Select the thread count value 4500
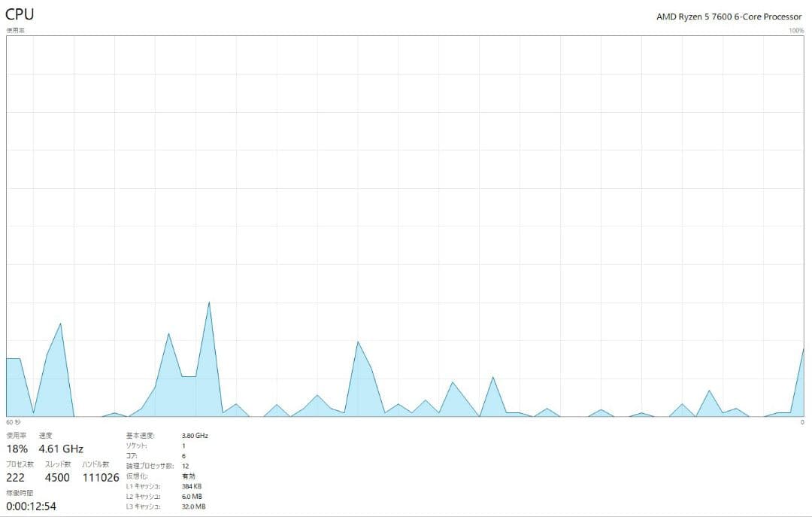Image resolution: width=812 pixels, height=517 pixels. point(57,478)
